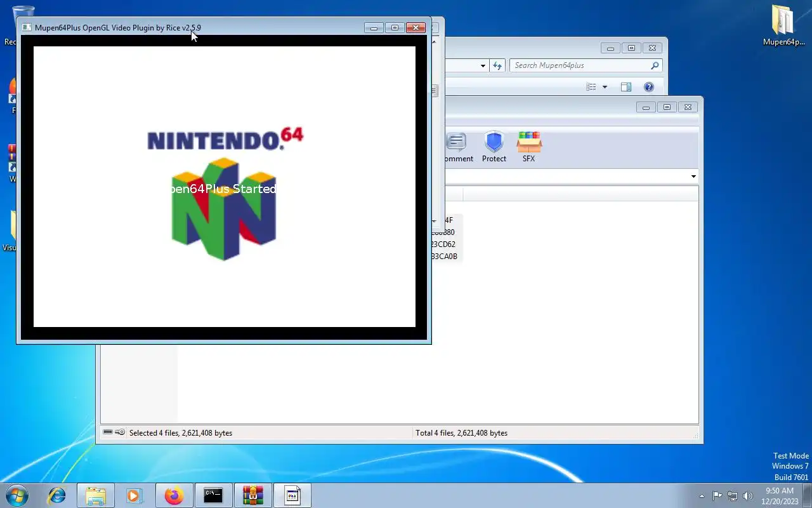Expand the WinRAR path bar dropdown

point(693,176)
